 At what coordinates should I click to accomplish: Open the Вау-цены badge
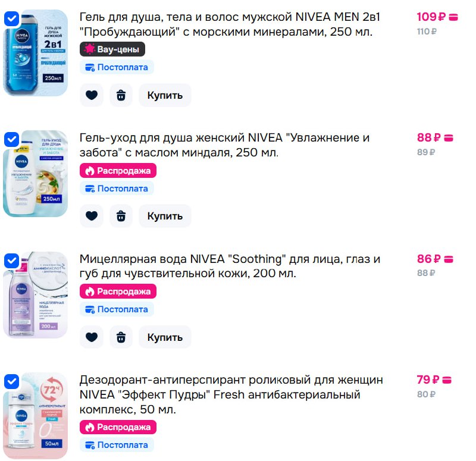[112, 49]
